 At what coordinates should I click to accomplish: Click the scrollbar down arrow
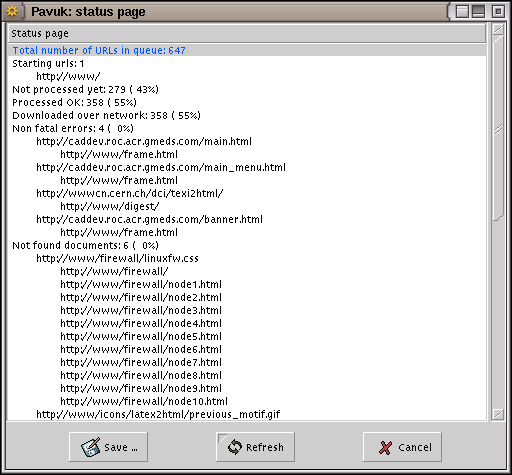[x=498, y=414]
